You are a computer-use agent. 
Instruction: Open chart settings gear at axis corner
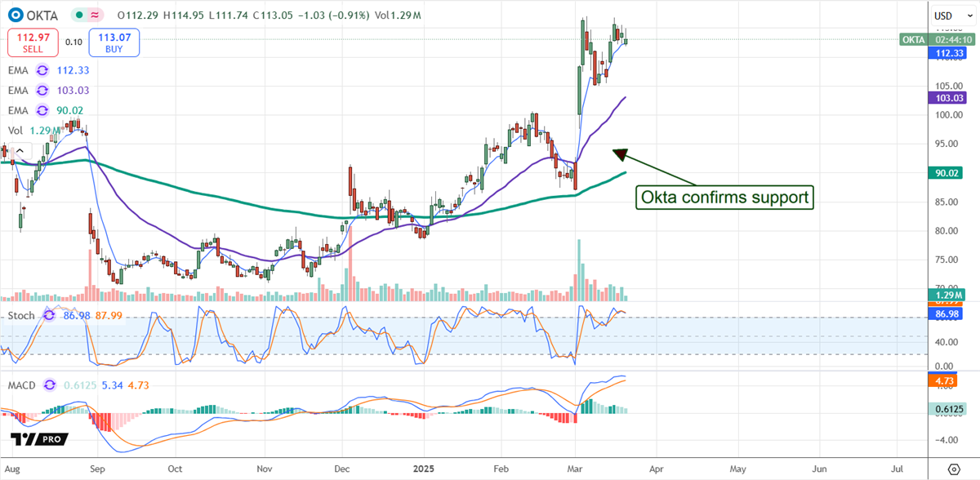coord(954,469)
